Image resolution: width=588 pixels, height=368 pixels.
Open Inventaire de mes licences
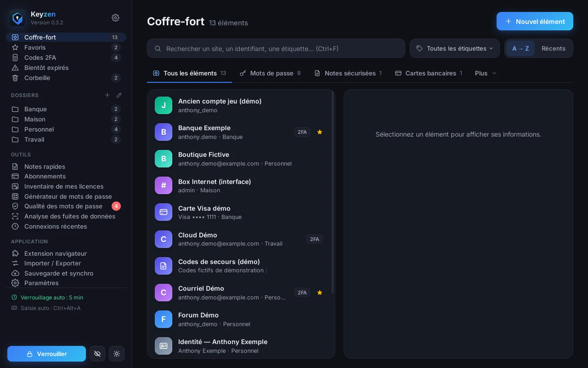66,186
